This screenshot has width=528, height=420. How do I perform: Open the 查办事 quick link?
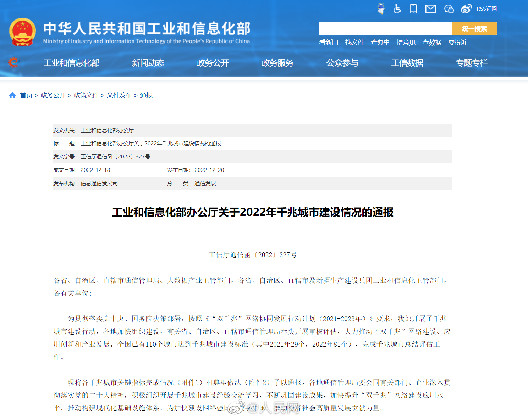click(380, 42)
